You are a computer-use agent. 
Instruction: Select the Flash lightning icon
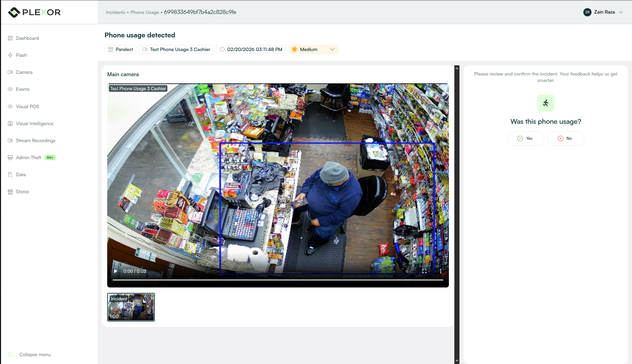[x=10, y=55]
